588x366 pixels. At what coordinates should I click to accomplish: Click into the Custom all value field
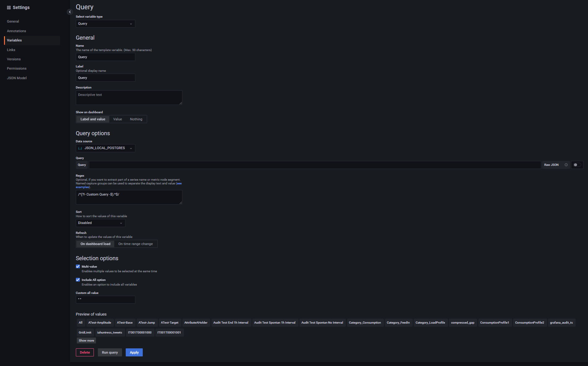[x=105, y=299]
